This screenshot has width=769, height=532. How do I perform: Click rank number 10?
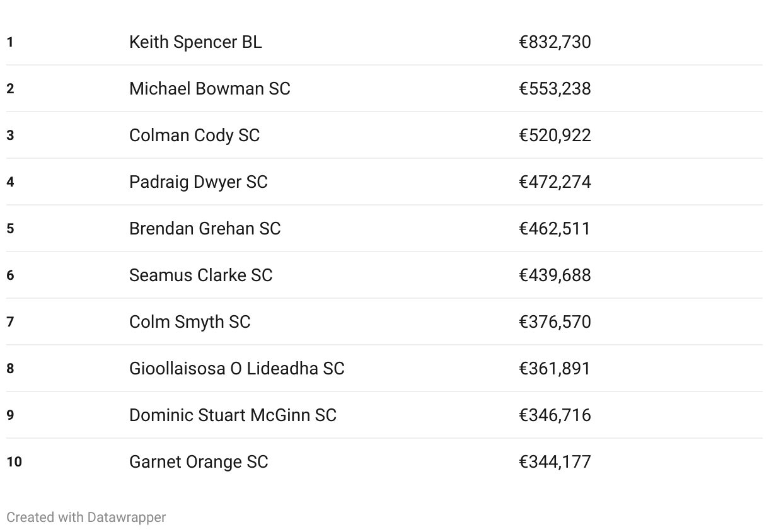click(x=14, y=462)
